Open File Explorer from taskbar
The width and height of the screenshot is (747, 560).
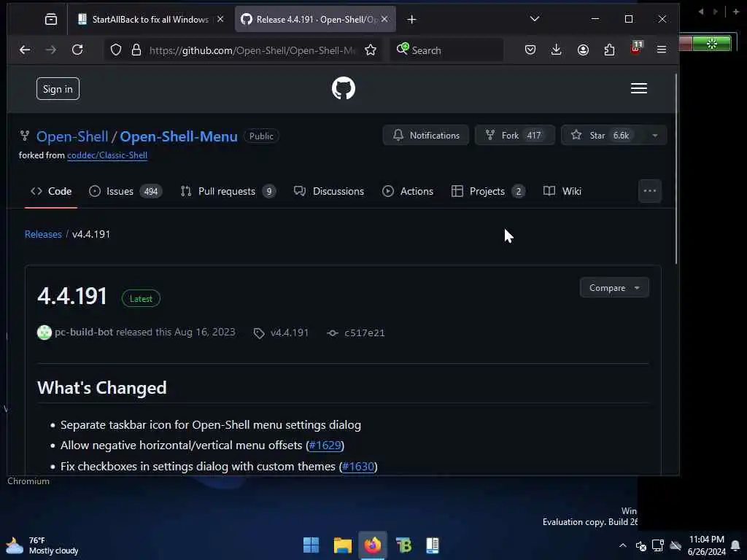coord(343,545)
